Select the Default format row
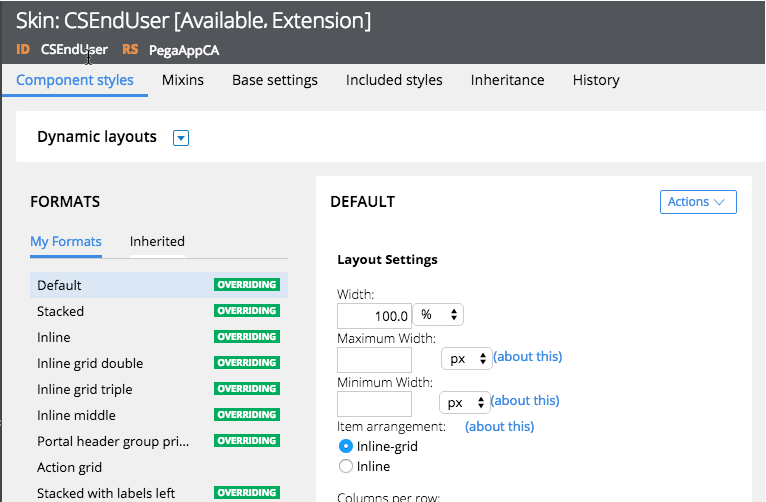The image size is (766, 502). pyautogui.click(x=159, y=285)
